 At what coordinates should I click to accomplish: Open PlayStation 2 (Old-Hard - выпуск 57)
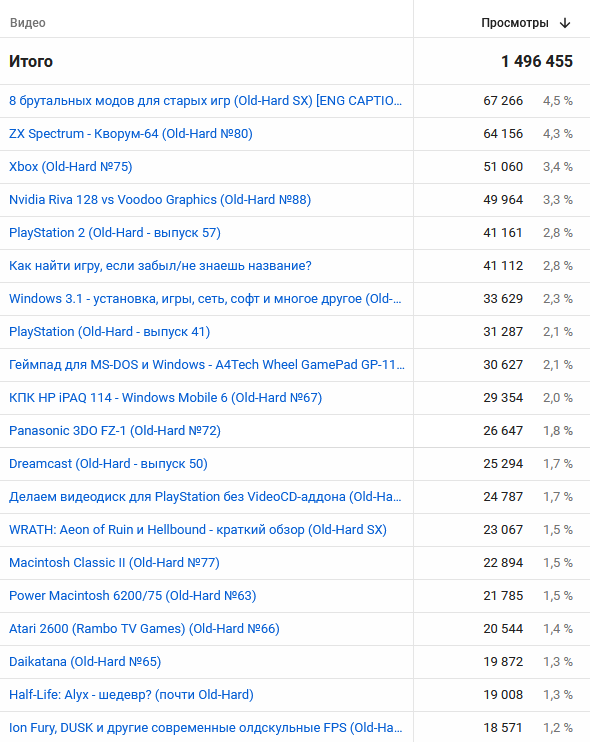click(115, 233)
